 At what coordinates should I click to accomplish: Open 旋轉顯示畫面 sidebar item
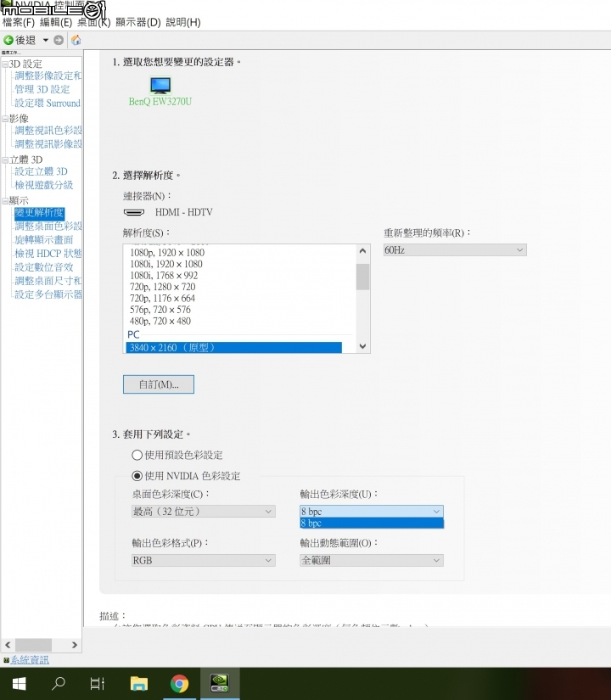coord(44,240)
